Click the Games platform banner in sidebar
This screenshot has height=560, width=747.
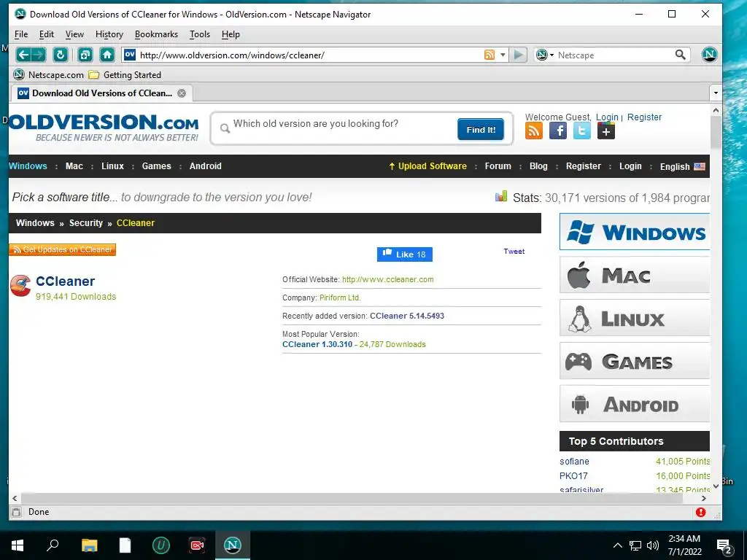635,361
